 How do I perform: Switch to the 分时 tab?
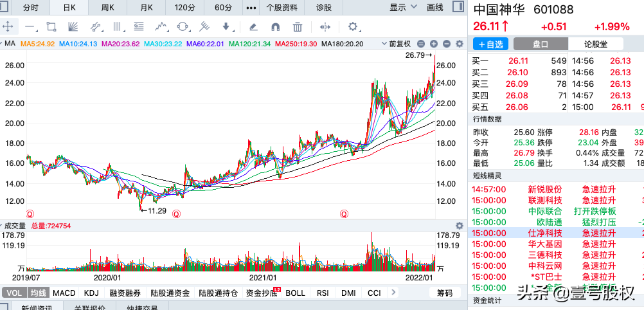[31, 8]
